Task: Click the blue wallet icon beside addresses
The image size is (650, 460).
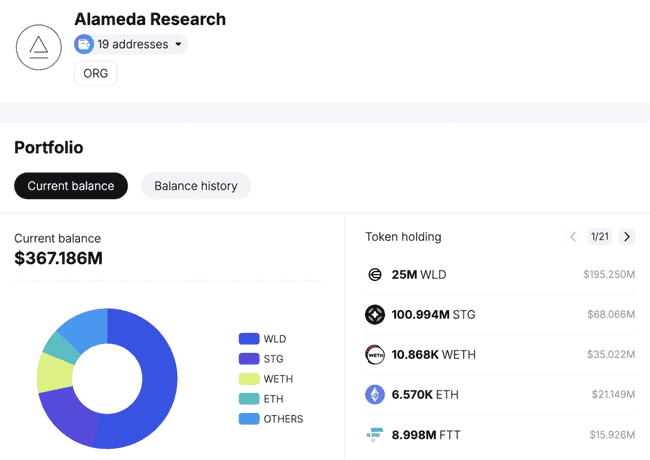Action: [84, 44]
